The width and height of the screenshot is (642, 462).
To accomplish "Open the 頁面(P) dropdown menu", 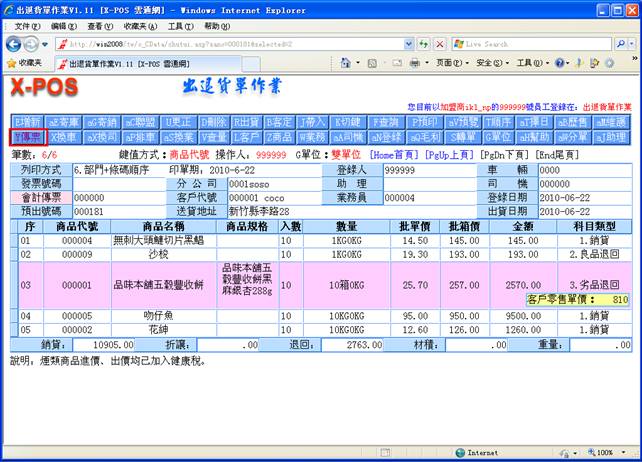I will [x=451, y=62].
